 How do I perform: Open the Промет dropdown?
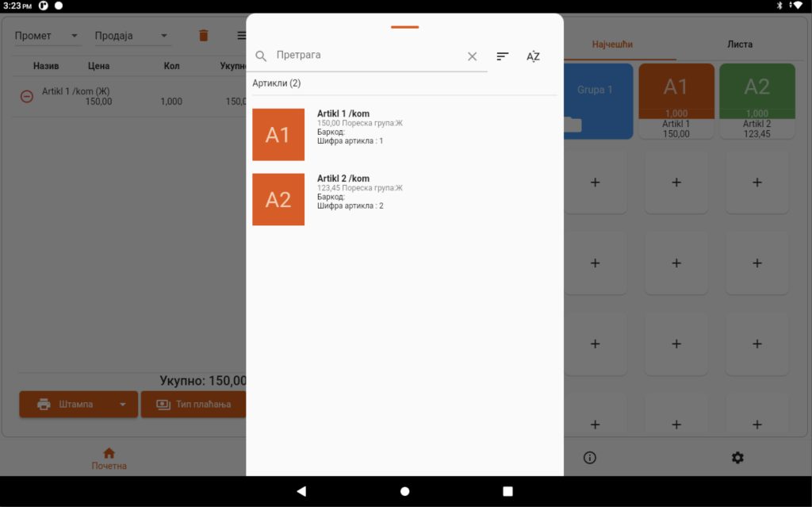pyautogui.click(x=47, y=36)
